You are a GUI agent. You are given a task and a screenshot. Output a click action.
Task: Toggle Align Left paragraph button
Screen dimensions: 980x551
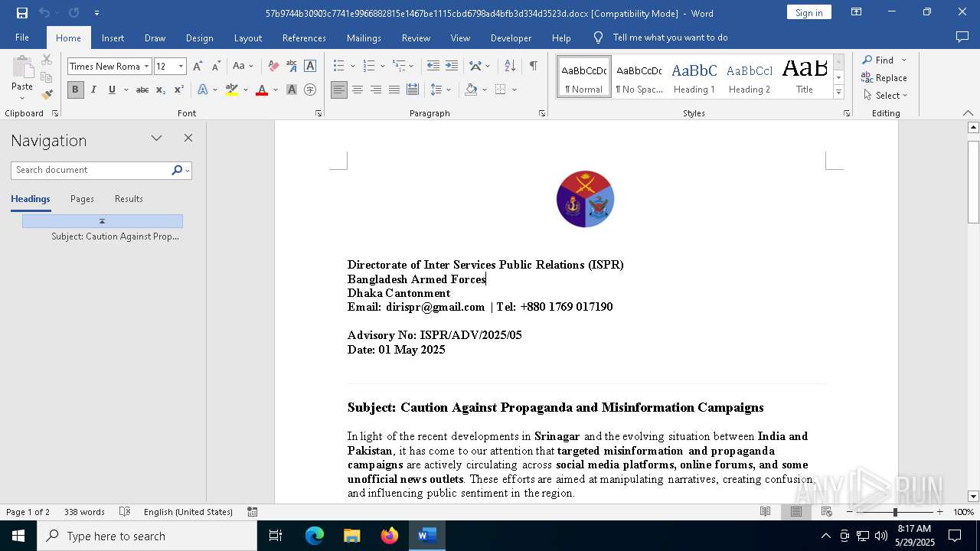click(x=339, y=90)
